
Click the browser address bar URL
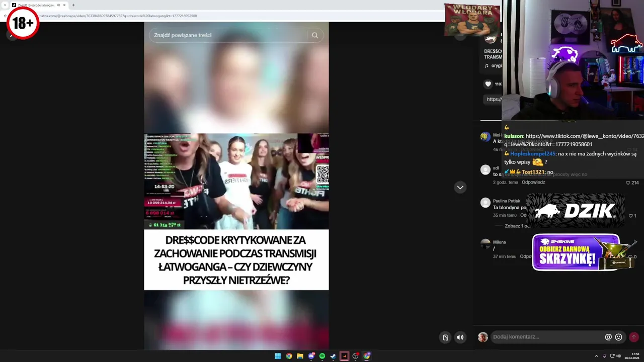tap(118, 16)
